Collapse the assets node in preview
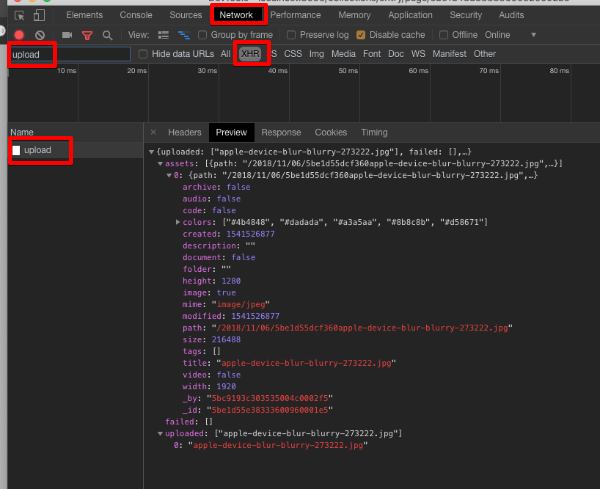Screen dimensions: 600x489 [160, 164]
